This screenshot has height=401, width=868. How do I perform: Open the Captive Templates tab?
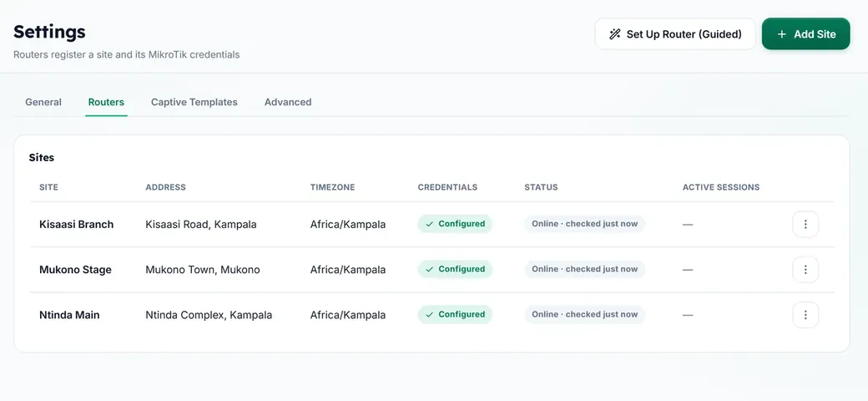[x=194, y=102]
